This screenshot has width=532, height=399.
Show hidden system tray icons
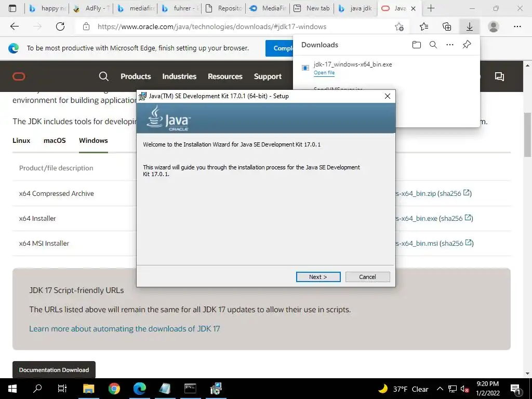[x=440, y=389]
